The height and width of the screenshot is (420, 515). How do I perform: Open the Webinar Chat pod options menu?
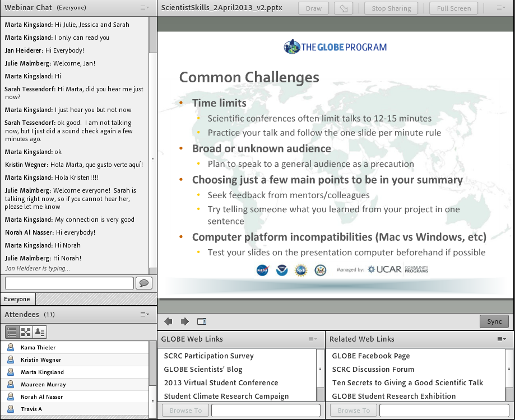(145, 8)
